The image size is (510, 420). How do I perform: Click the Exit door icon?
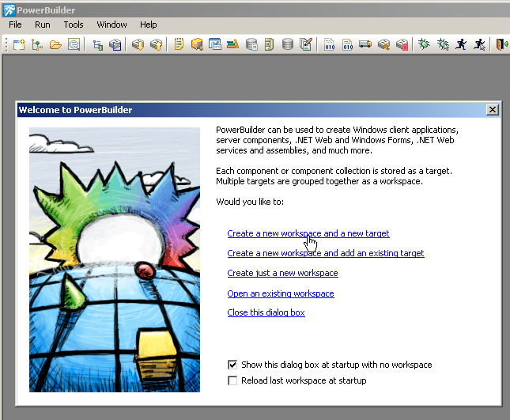point(502,44)
